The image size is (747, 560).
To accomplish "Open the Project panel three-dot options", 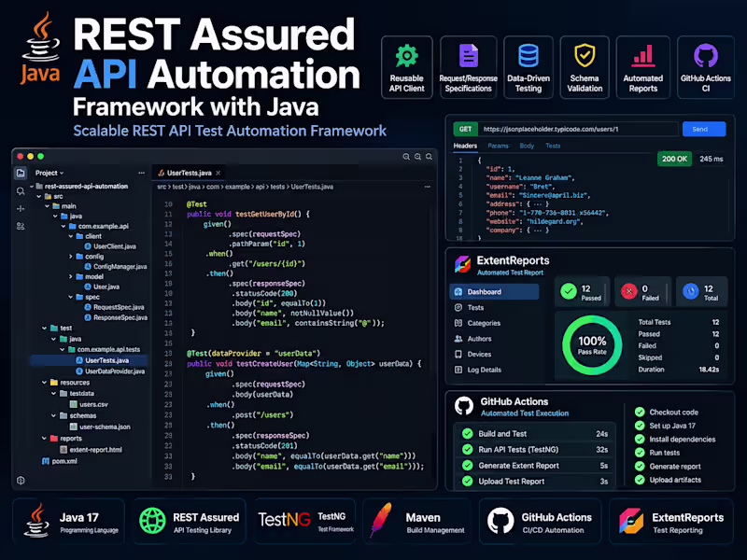I will click(142, 173).
